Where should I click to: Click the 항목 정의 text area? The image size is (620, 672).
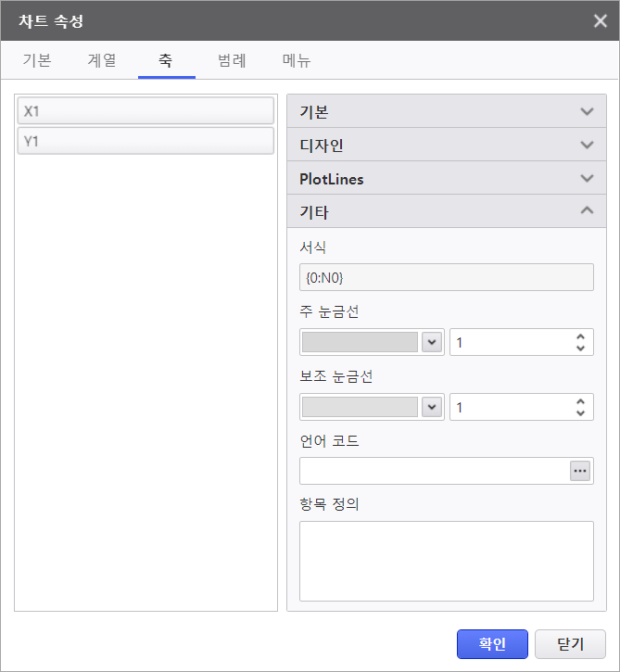(x=446, y=561)
